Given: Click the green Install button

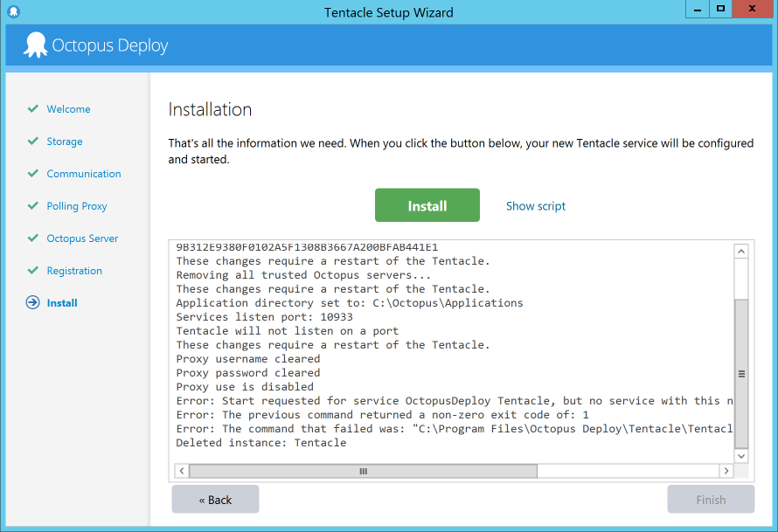Looking at the screenshot, I should (427, 204).
